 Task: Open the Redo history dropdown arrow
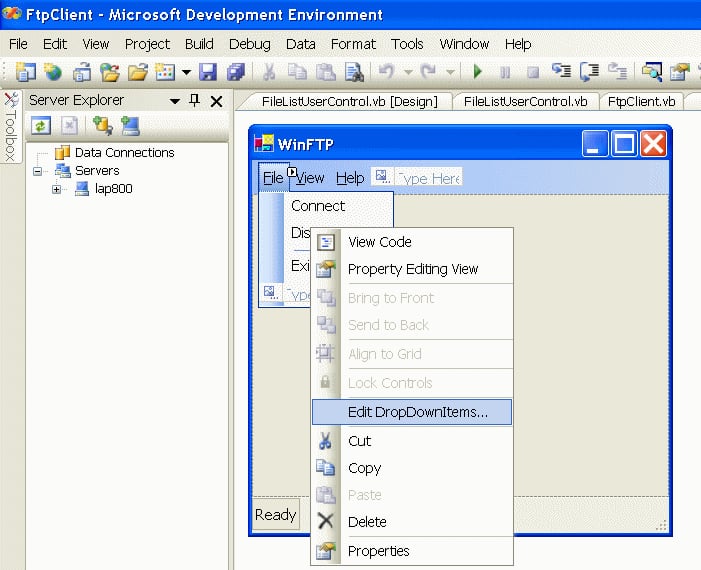(450, 72)
